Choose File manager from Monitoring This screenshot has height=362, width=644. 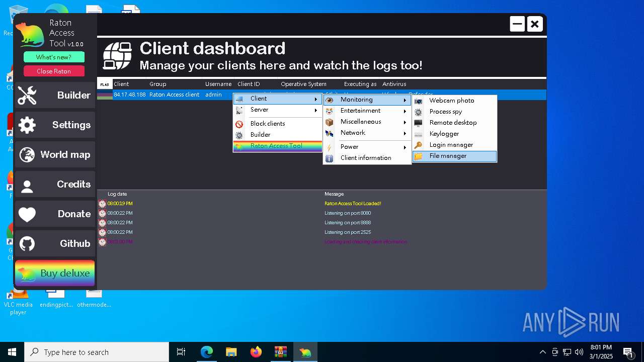(x=455, y=156)
